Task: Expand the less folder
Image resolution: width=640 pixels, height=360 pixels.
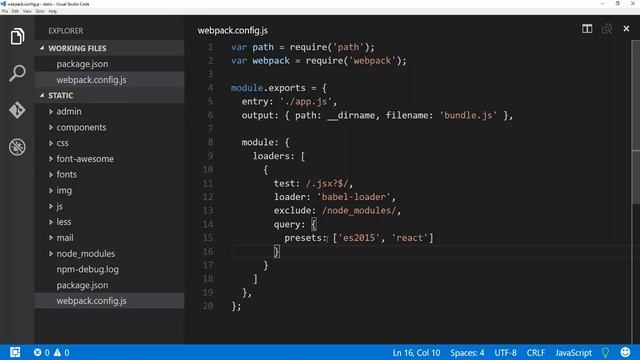Action: [51, 222]
